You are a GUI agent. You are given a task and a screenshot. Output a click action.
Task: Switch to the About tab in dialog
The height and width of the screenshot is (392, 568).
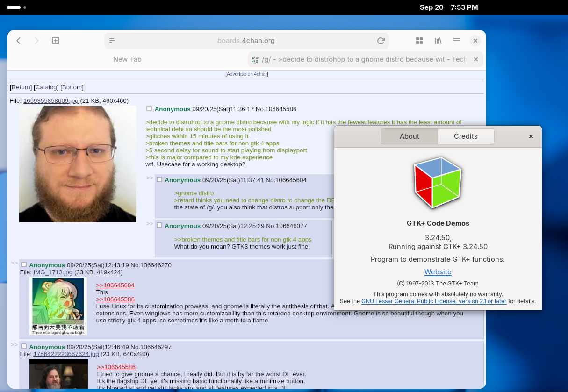[410, 136]
